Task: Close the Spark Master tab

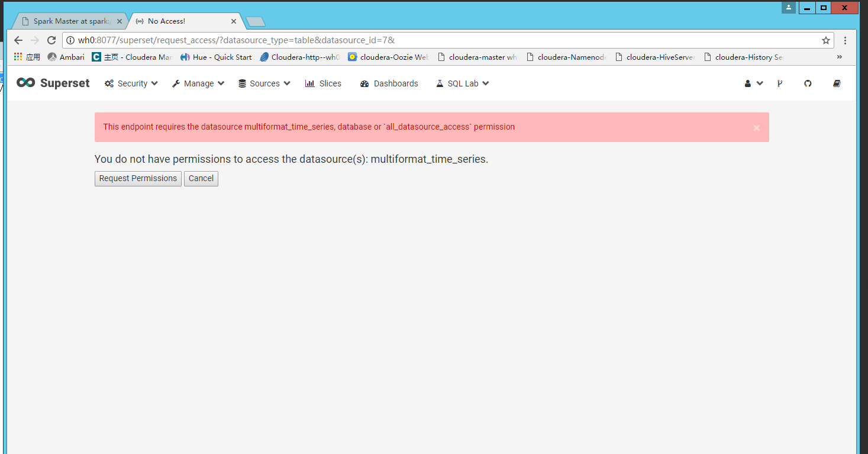Action: (119, 21)
